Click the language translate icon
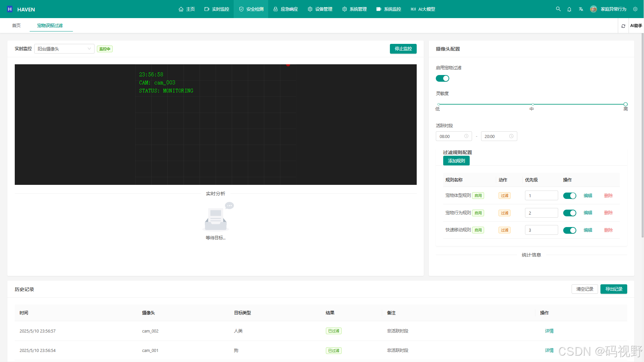This screenshot has height=362, width=644. pyautogui.click(x=581, y=9)
